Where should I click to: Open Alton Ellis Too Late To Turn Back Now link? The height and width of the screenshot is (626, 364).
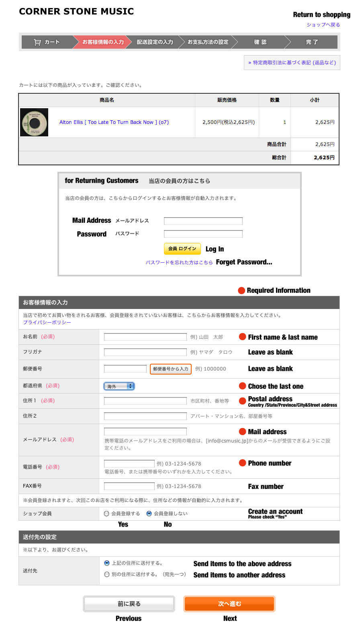[x=114, y=122]
